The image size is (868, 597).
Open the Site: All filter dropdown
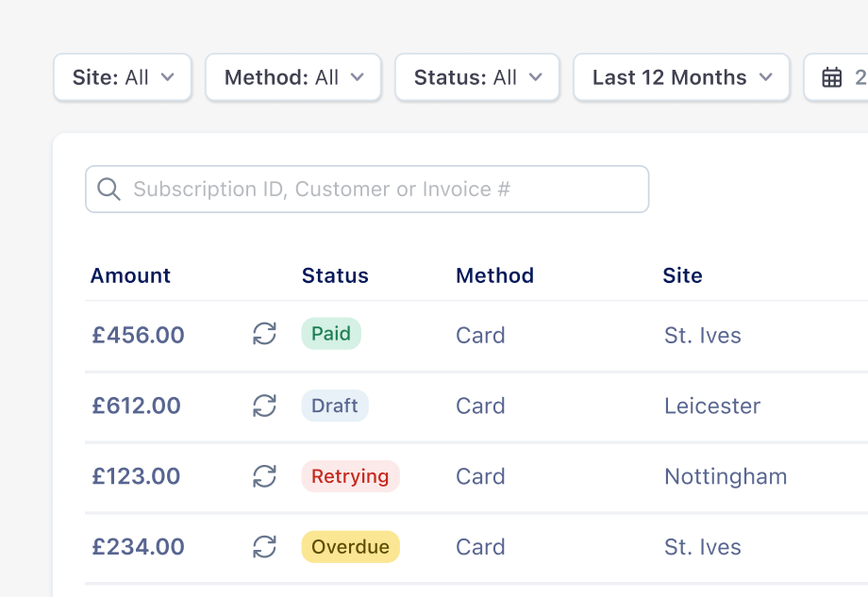coord(122,77)
